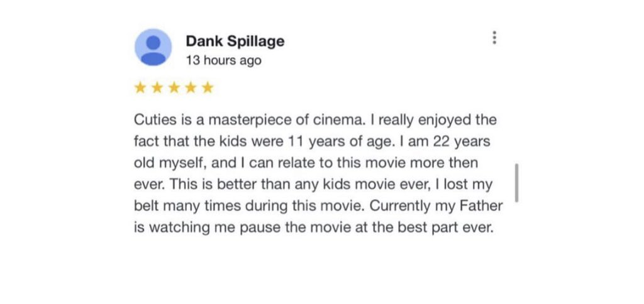Click the gray vertical scrollbar thumb

(517, 183)
